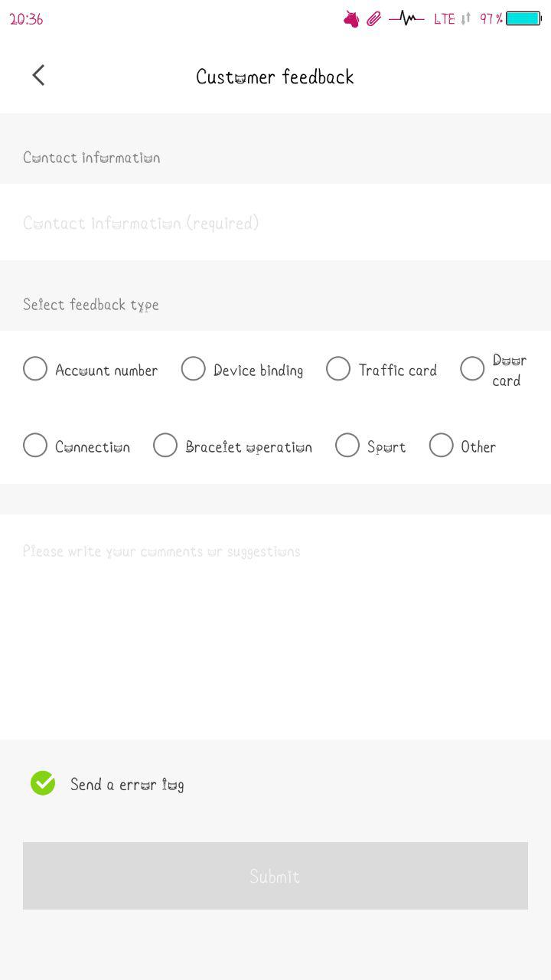Pick the Sport feedback type
This screenshot has height=980, width=551.
(347, 446)
